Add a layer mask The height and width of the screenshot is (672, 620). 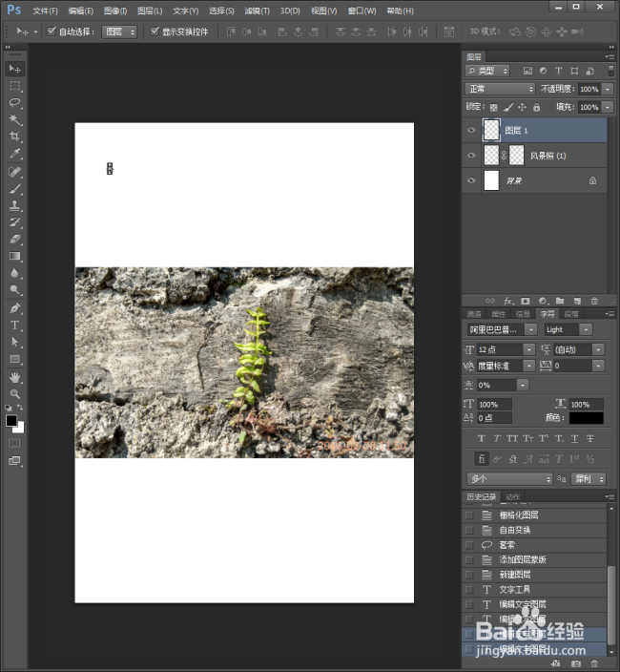(526, 301)
